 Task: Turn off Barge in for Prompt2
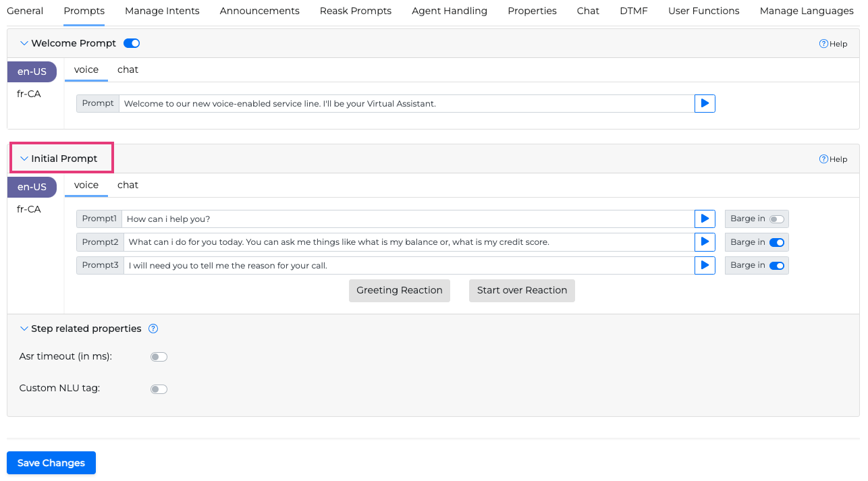777,242
